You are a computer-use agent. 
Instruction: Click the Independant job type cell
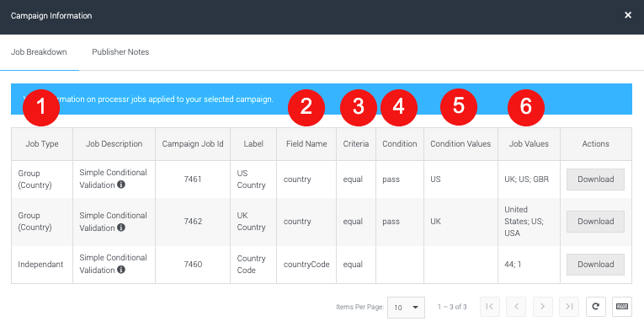click(x=42, y=265)
